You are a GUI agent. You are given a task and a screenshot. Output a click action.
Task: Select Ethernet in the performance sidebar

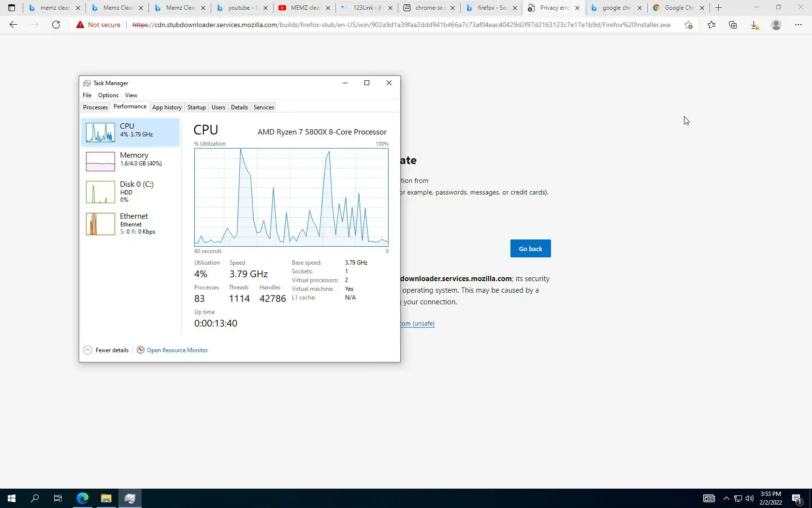(x=130, y=224)
